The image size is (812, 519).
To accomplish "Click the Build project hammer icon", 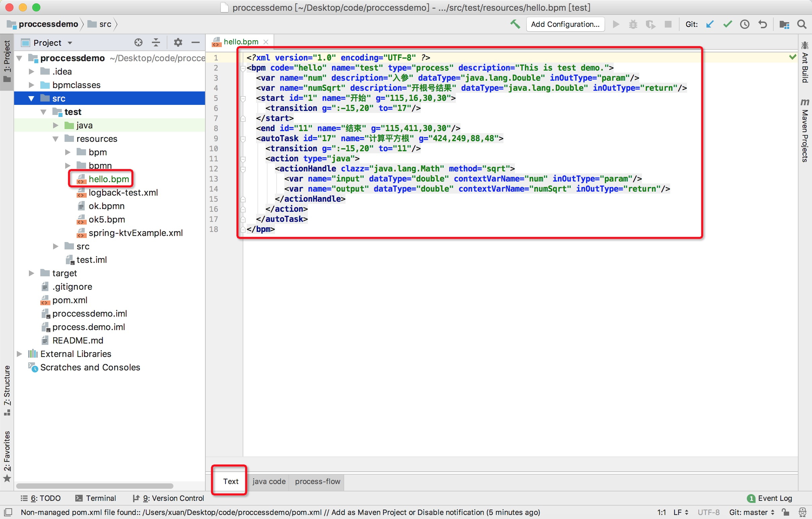I will (x=515, y=24).
